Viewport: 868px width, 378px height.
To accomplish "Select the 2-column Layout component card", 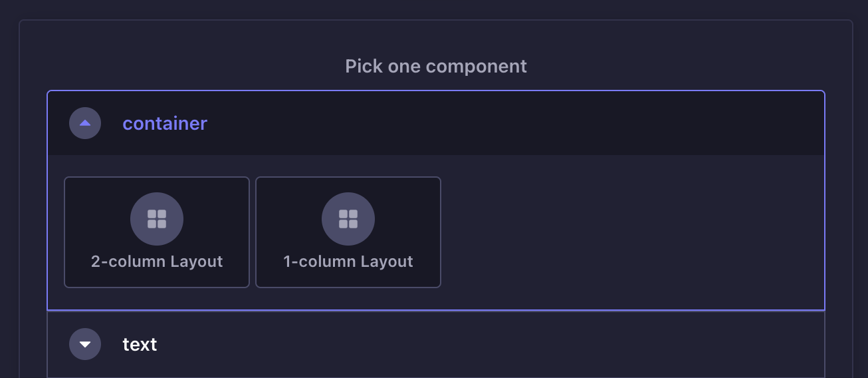I will 157,232.
